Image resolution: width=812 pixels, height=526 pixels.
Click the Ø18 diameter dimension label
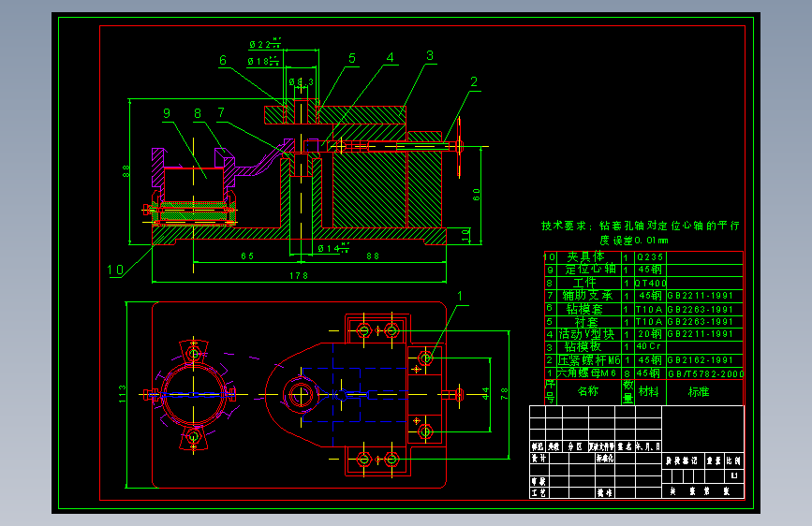click(x=263, y=62)
